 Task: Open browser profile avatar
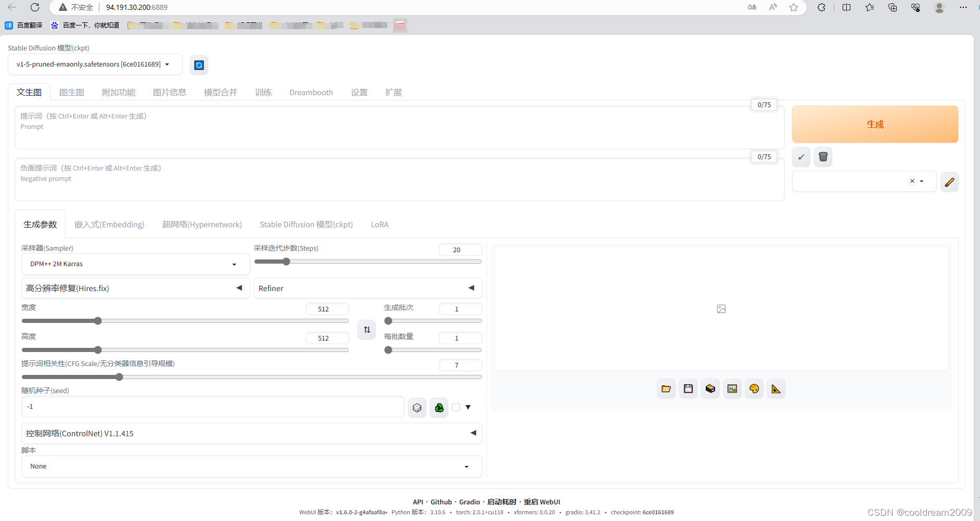[939, 7]
